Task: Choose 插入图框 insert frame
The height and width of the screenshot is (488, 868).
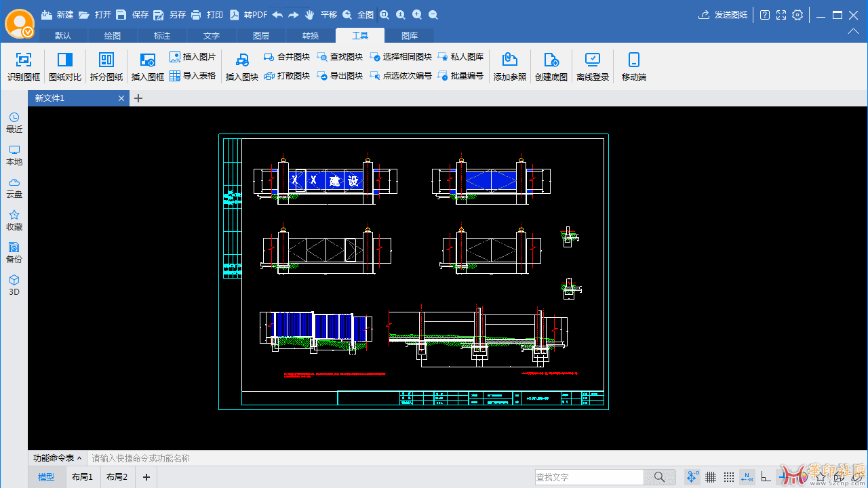Action: [x=148, y=66]
